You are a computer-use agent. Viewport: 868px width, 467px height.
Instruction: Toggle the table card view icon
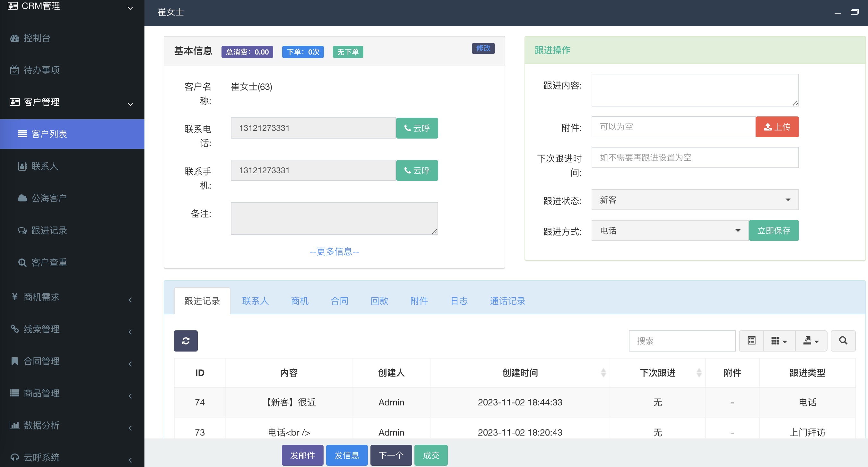click(751, 341)
